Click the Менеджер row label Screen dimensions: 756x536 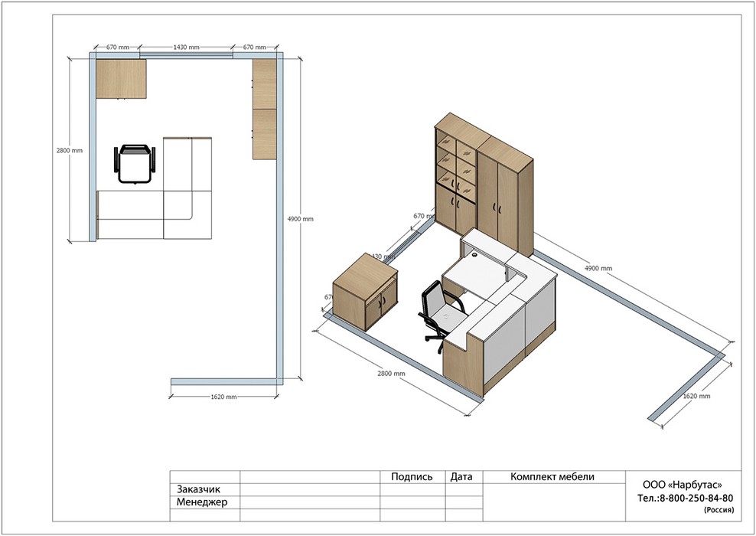[201, 503]
